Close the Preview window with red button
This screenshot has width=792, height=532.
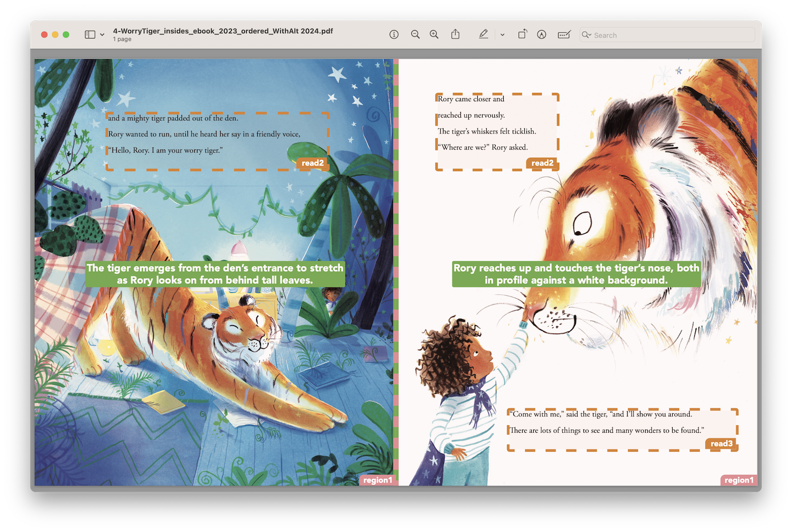tap(44, 34)
